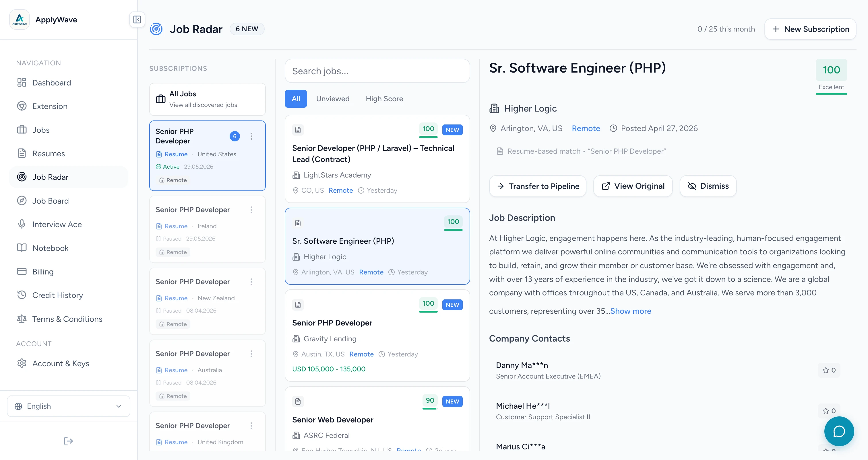Open options menu for New Zealand subscription
Screen dimensions: 868x460
(251, 282)
